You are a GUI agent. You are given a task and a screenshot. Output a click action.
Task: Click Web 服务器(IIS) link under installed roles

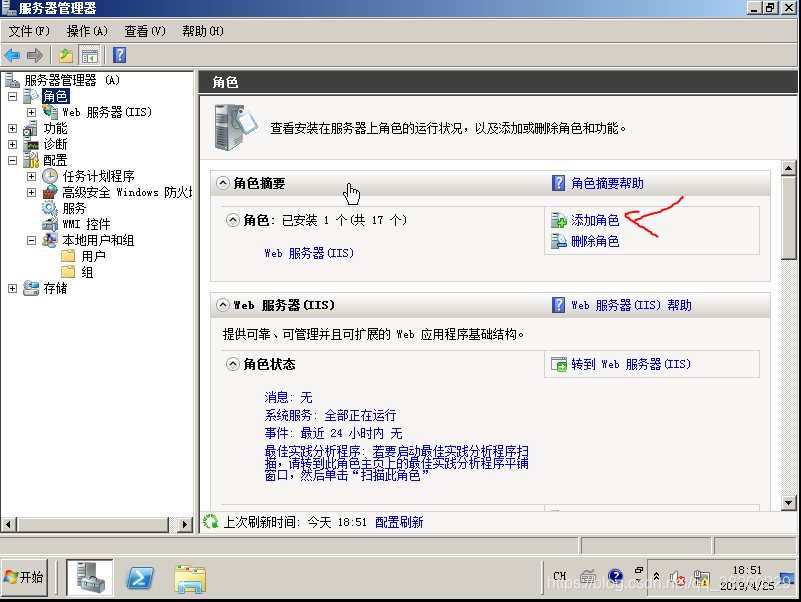(309, 253)
